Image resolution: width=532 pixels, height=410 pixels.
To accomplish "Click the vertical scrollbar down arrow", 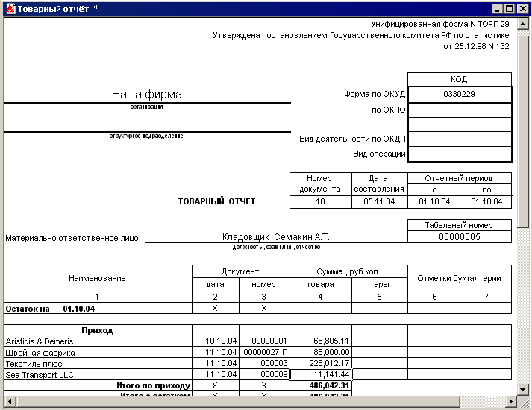I will tap(523, 389).
